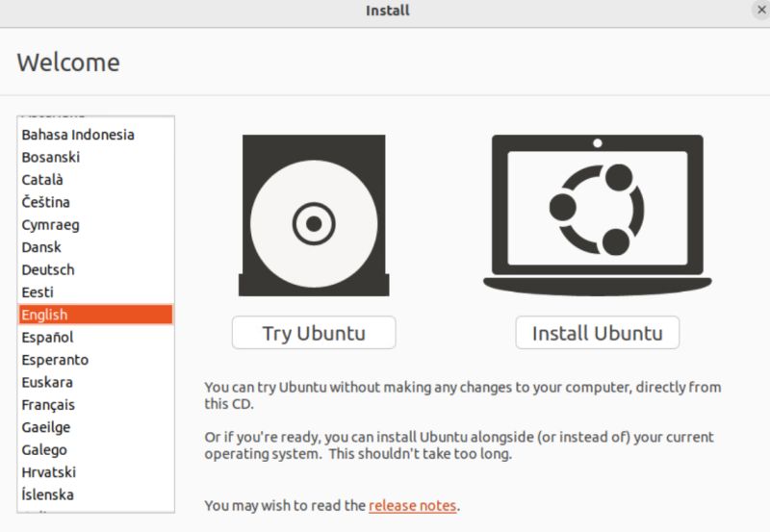The height and width of the screenshot is (532, 770).
Task: Select Čeština in the language list
Action: point(95,202)
